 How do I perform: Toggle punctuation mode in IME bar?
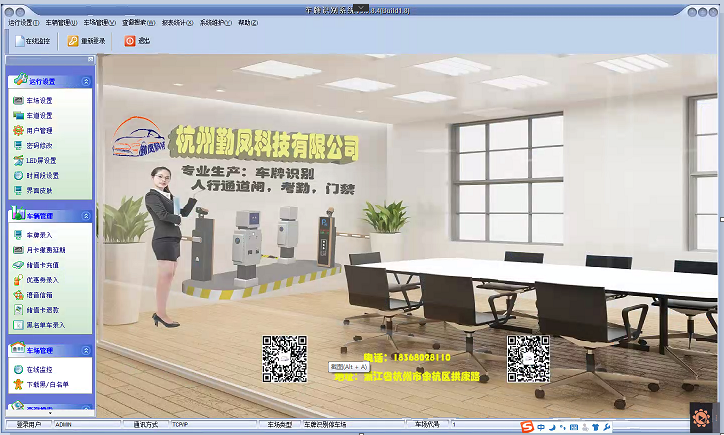point(562,427)
